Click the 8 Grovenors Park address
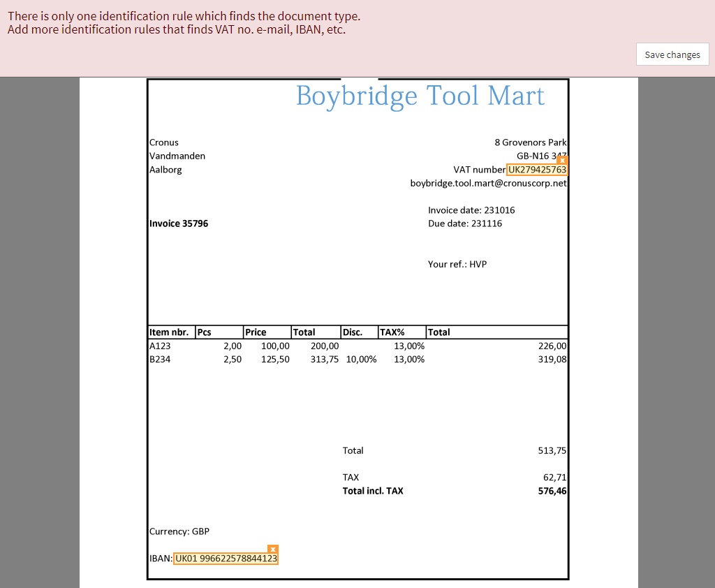This screenshot has height=588, width=715. click(531, 142)
